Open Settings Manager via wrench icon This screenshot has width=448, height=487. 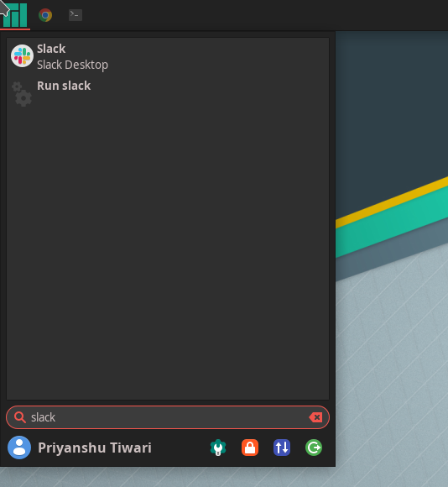pos(218,448)
